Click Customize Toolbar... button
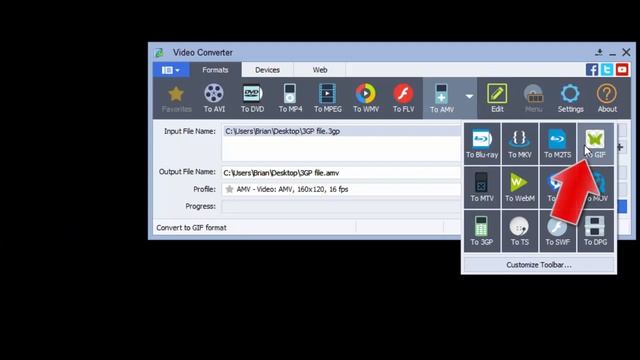This screenshot has width=640, height=360. click(x=539, y=265)
